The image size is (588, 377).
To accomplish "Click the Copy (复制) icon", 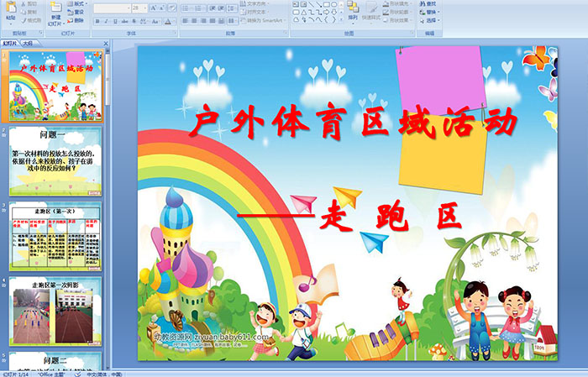I will 24,12.
